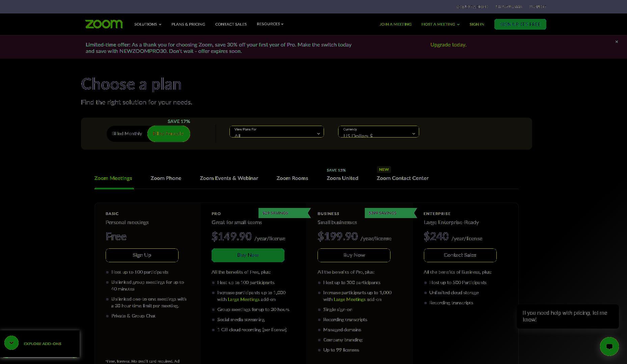Click Sign Up, It's Free button
The image size is (627, 364).
tap(520, 24)
